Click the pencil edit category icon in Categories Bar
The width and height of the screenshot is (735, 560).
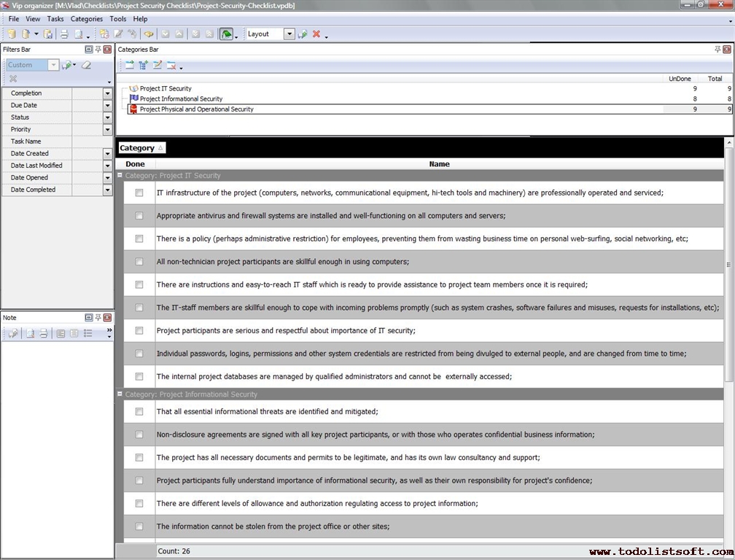(x=157, y=66)
